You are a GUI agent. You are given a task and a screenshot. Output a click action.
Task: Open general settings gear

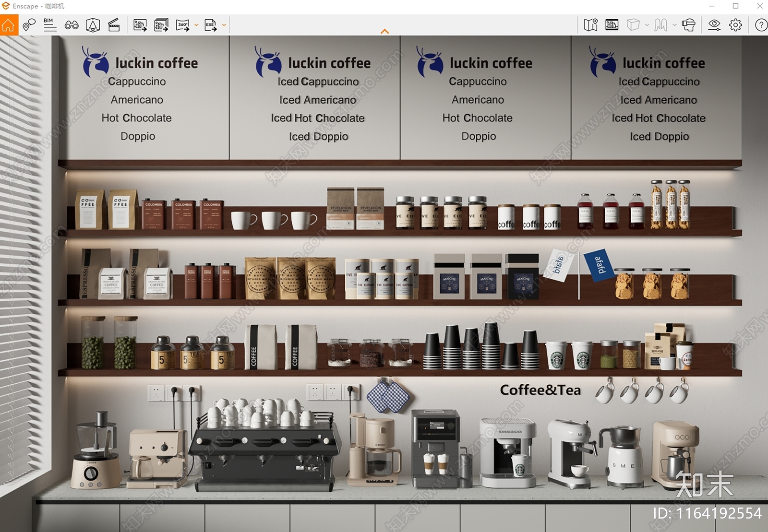pyautogui.click(x=735, y=25)
